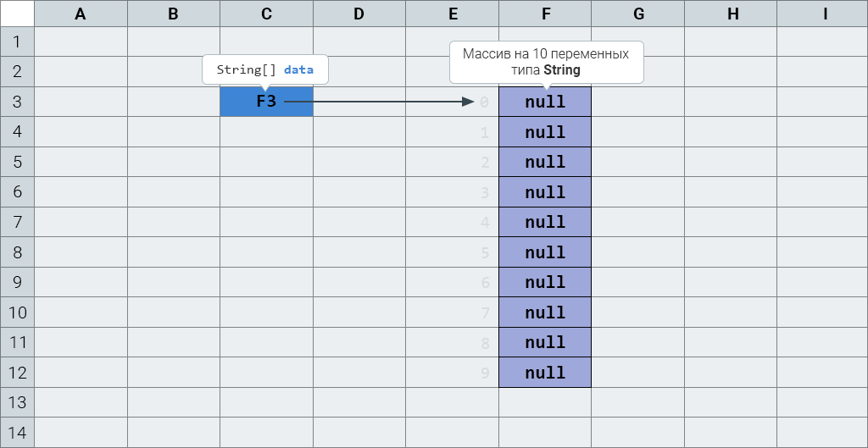Select row 3 header
Viewport: 868px width, 448px height.
pyautogui.click(x=17, y=102)
